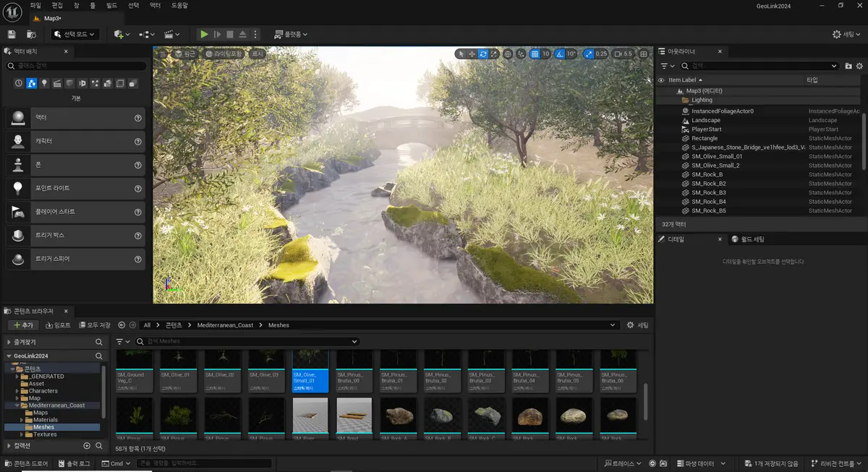Click the save level floppy disk icon
Screen dimensions: 868x472
pos(12,34)
